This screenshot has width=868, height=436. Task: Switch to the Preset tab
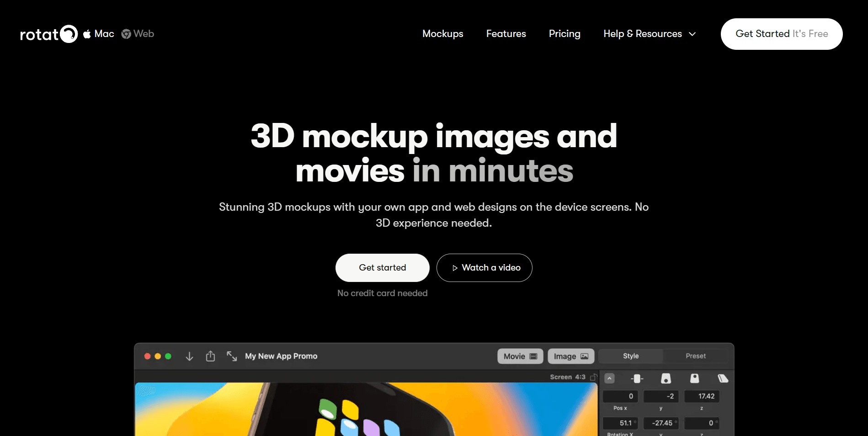point(695,356)
